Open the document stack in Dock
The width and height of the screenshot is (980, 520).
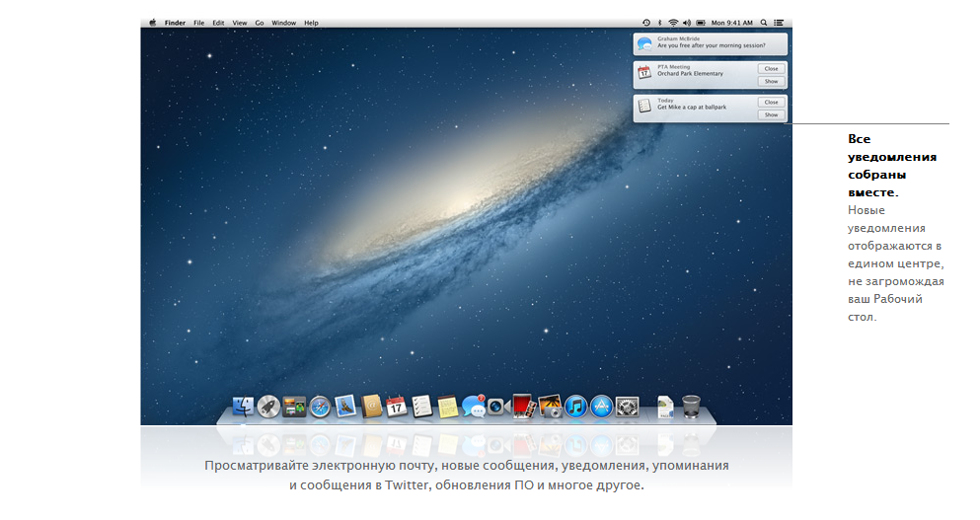665,407
